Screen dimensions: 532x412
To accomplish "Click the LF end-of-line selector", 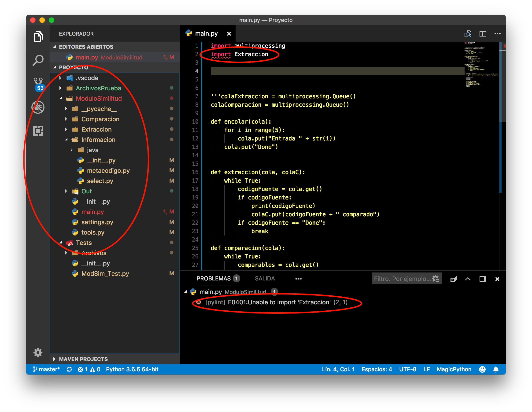I will tap(427, 369).
